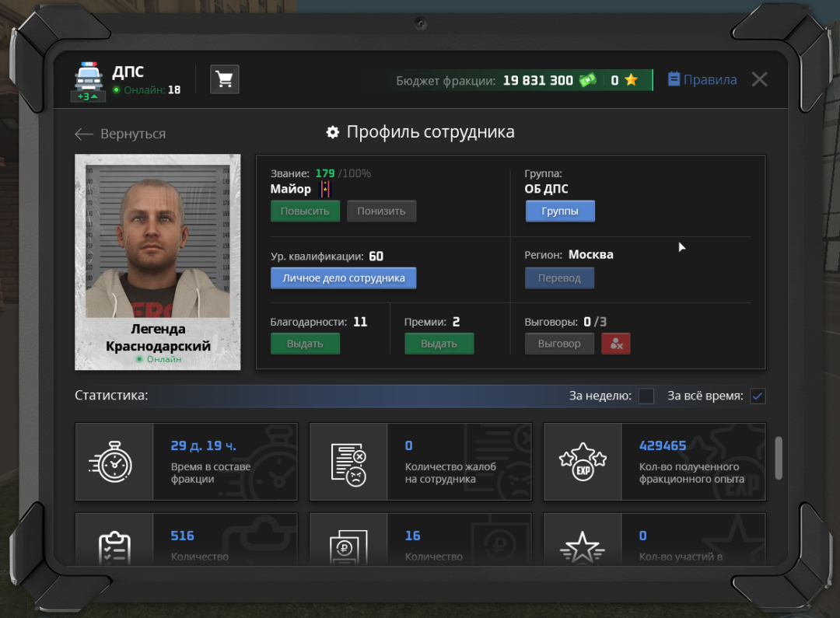Click the Выговоры 0 /3 counter
840x618 pixels.
[595, 322]
